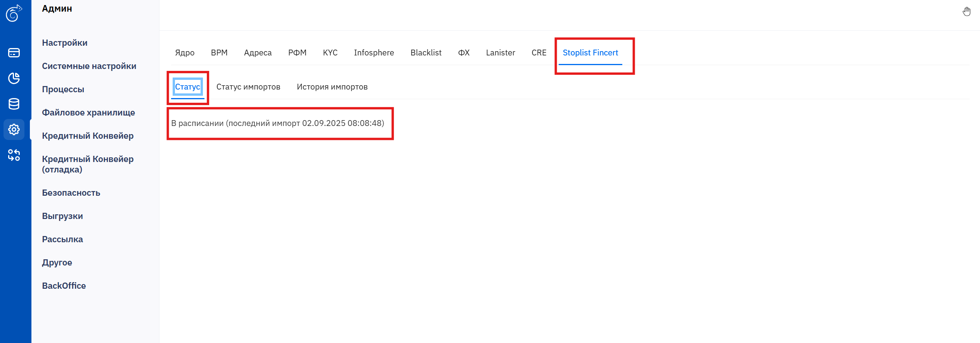This screenshot has height=343, width=980.
Task: Click the hand icon at top right
Action: (x=966, y=12)
